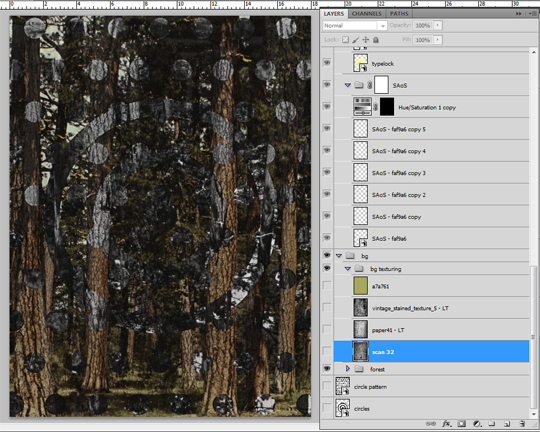Show the a7a761 layer
The width and height of the screenshot is (540, 432).
pos(327,286)
